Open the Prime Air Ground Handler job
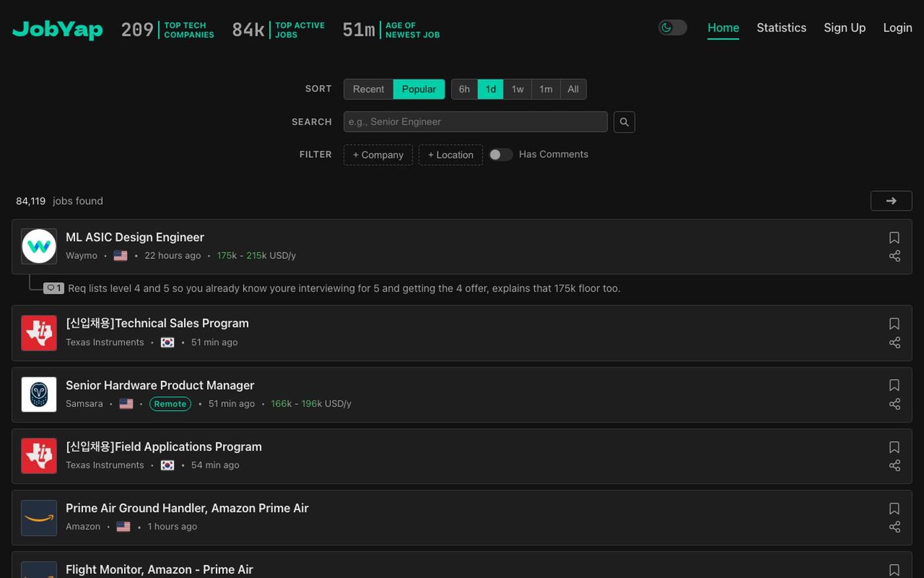This screenshot has height=578, width=924. click(187, 508)
